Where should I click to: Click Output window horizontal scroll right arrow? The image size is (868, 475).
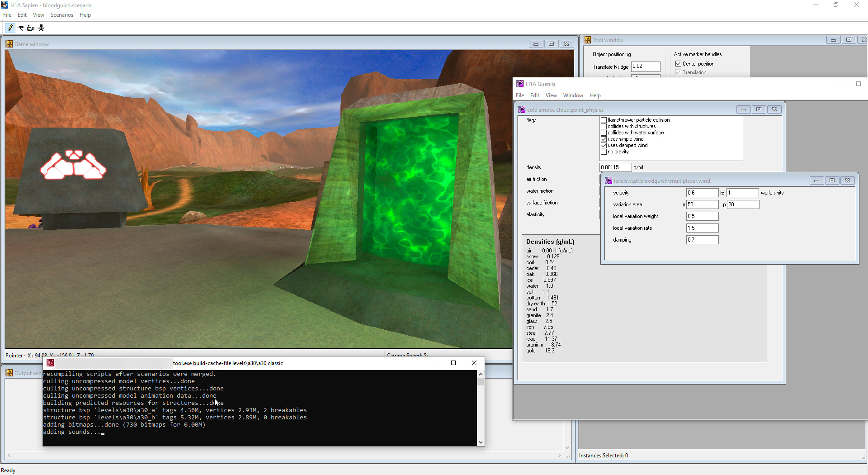click(x=560, y=456)
